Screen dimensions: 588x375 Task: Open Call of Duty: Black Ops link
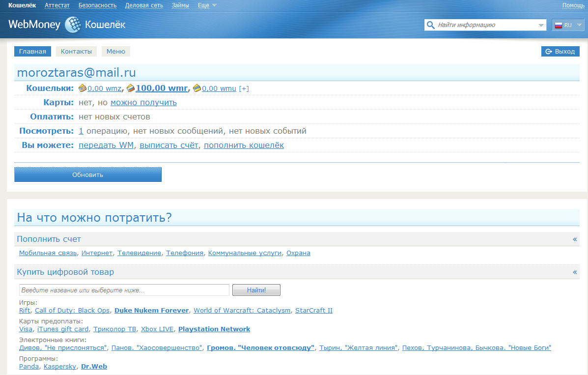click(72, 311)
